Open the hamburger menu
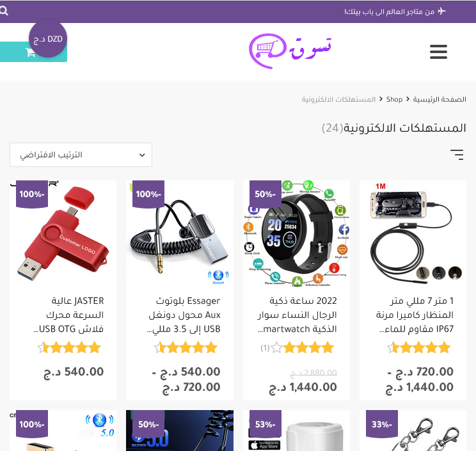Image resolution: width=476 pixels, height=451 pixels. coord(438,52)
